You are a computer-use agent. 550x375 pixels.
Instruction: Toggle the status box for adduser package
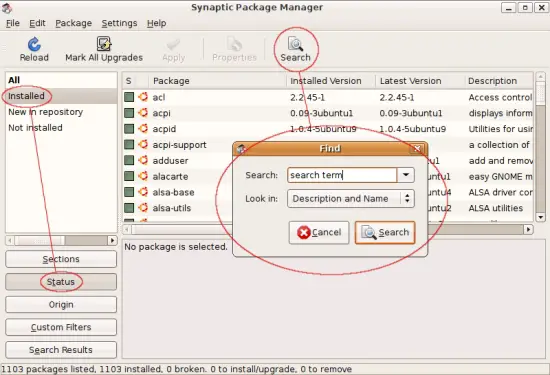129,160
